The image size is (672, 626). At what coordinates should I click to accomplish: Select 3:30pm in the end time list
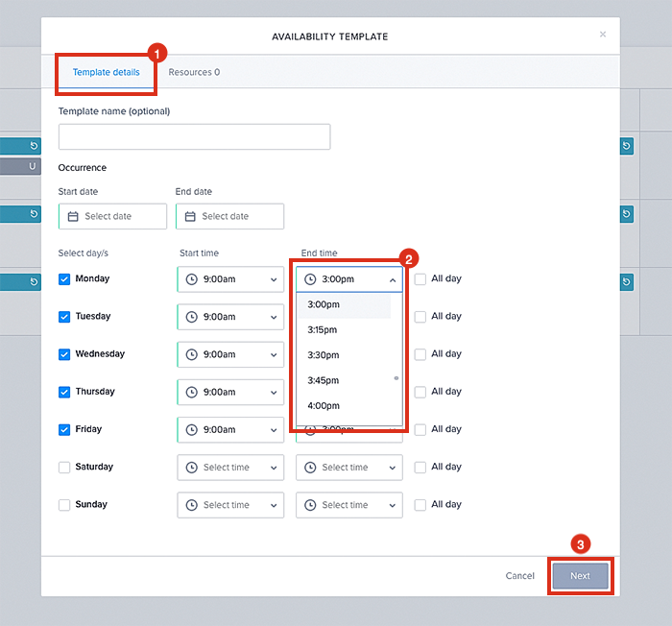344,355
